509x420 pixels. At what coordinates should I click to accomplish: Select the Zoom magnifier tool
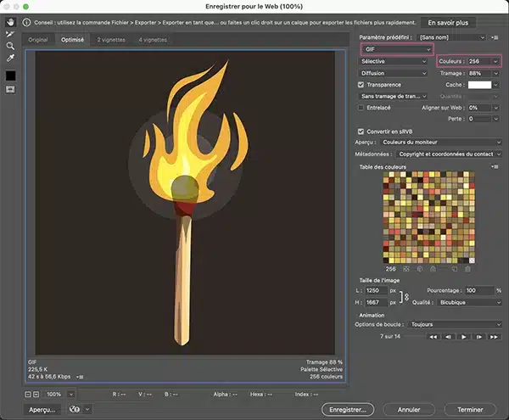pyautogui.click(x=10, y=46)
